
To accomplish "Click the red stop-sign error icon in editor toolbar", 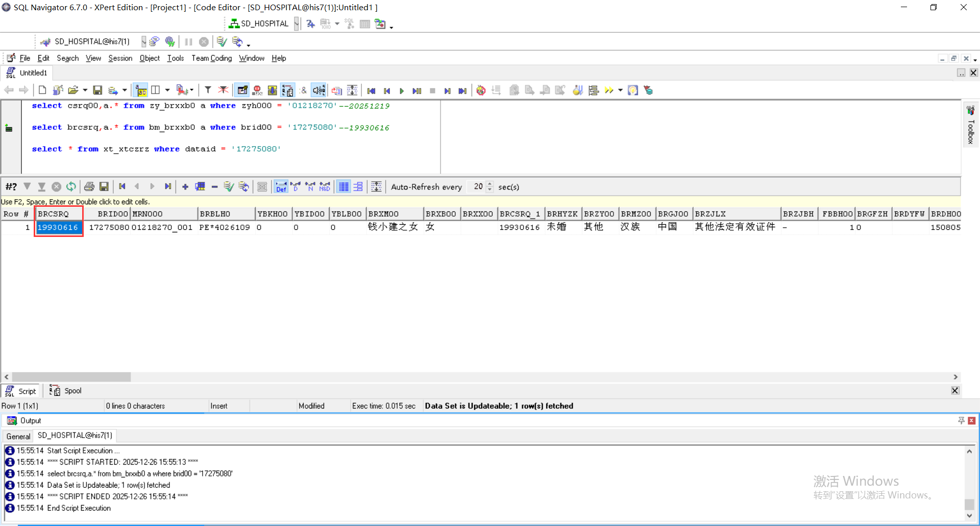I will pyautogui.click(x=257, y=90).
